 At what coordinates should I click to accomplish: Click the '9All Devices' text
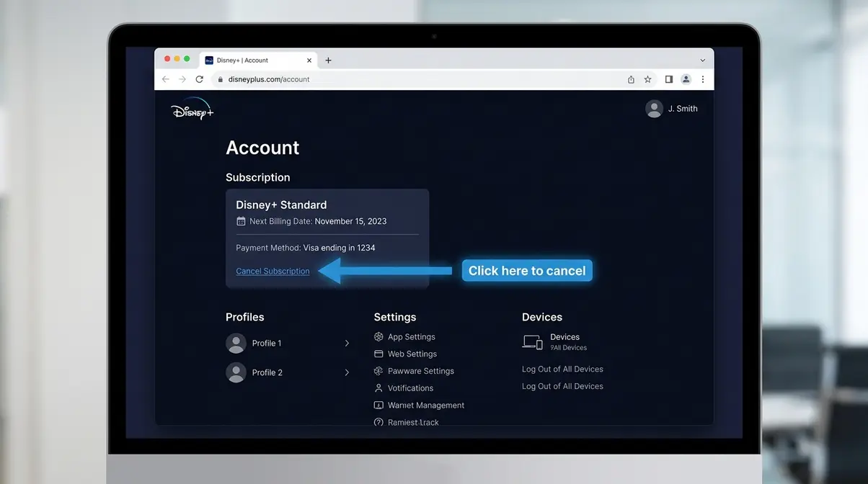(568, 348)
